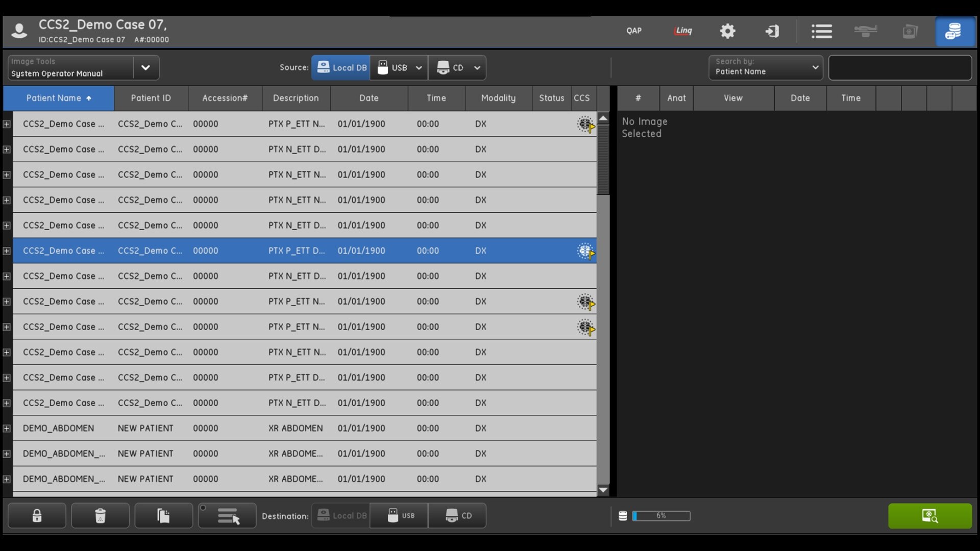Toggle the multi-select list mode button
Image resolution: width=980 pixels, height=551 pixels.
[228, 516]
